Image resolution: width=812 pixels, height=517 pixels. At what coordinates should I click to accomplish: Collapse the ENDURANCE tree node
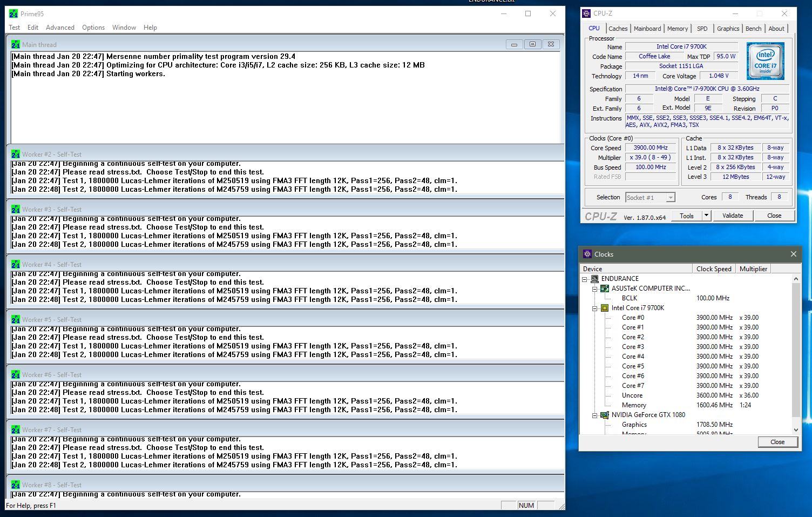coord(585,279)
